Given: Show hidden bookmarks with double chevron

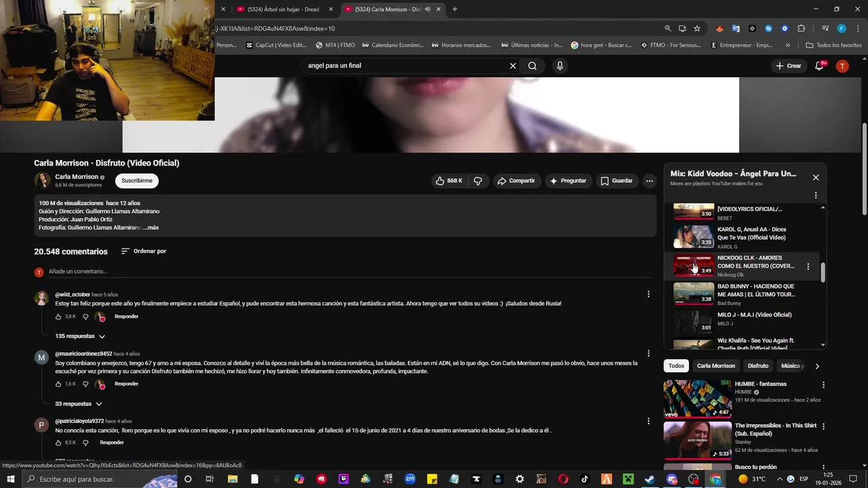Looking at the screenshot, I should [787, 45].
